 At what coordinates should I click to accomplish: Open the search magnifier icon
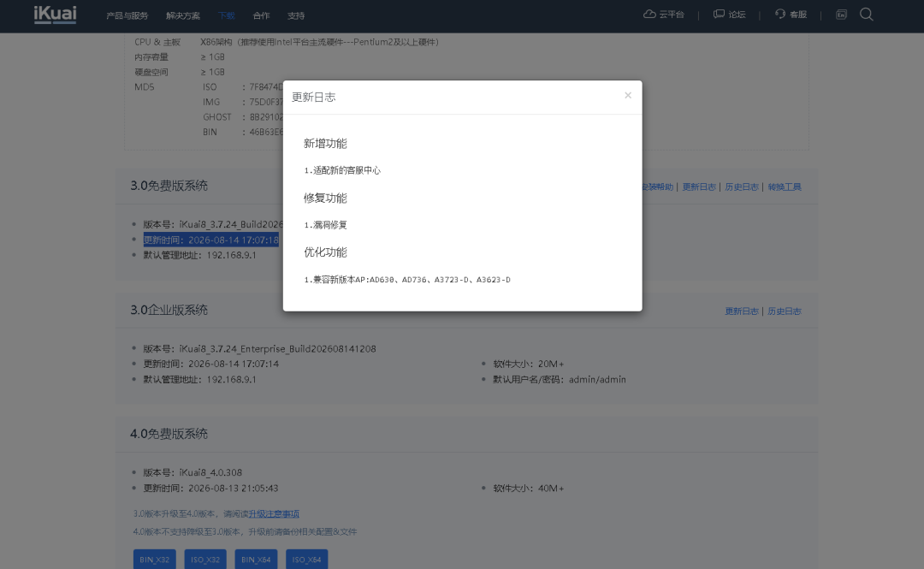(x=866, y=15)
